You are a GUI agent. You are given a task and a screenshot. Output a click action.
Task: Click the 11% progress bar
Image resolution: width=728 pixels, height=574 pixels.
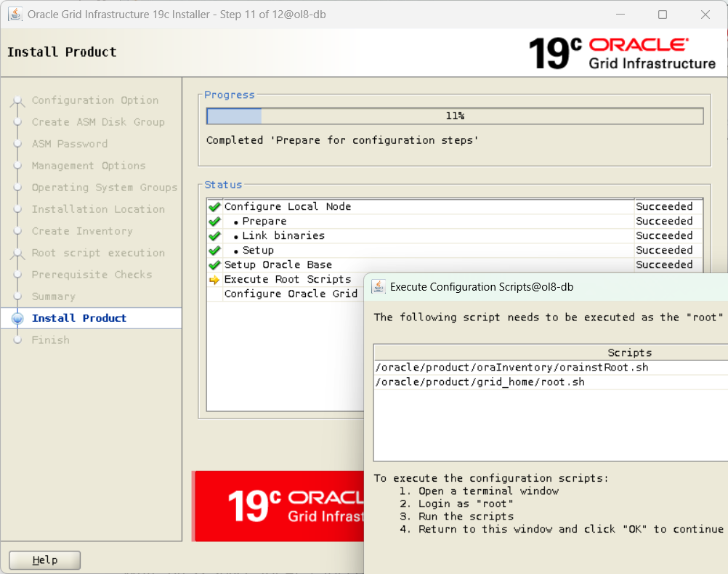pos(455,116)
